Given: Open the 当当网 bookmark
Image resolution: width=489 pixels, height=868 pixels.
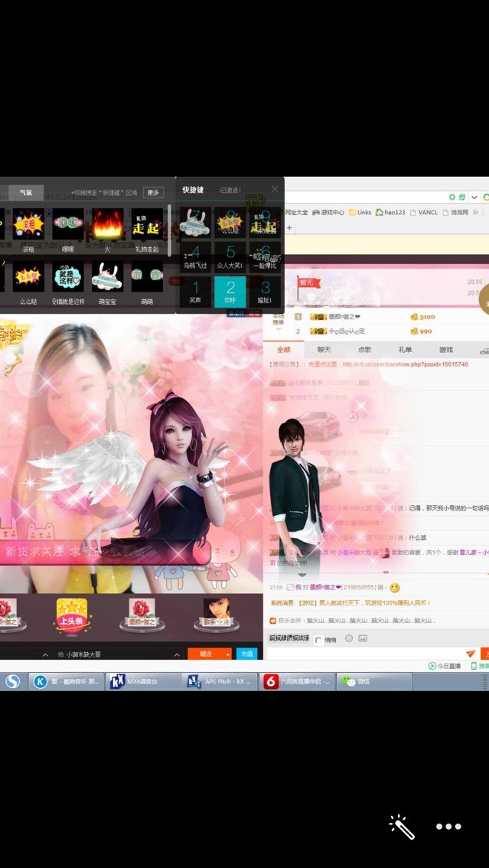Looking at the screenshot, I should pos(455,212).
